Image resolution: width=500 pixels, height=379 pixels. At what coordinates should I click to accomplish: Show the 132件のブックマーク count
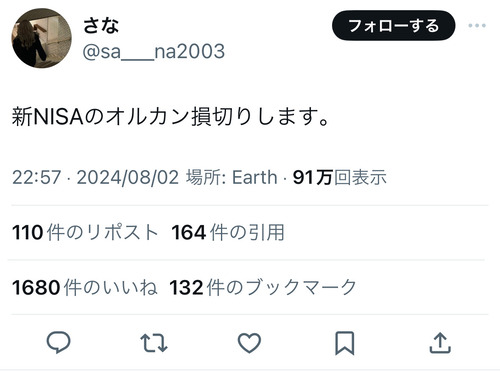point(263,287)
